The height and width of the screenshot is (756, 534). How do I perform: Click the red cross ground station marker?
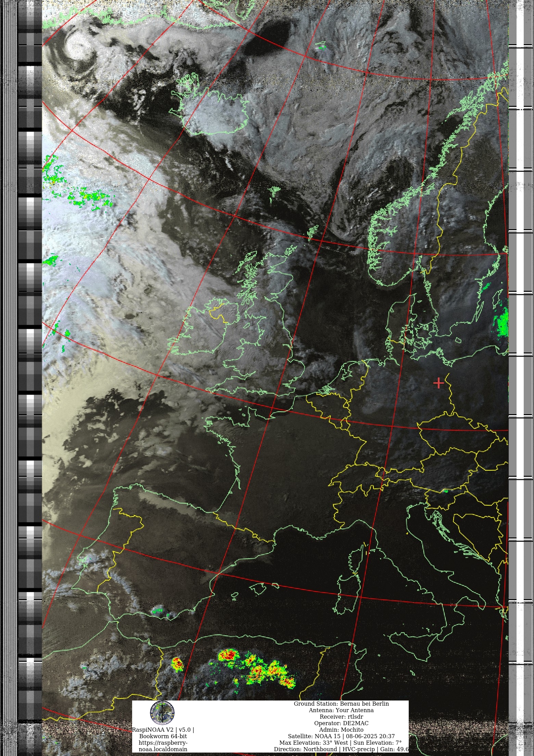(x=438, y=383)
